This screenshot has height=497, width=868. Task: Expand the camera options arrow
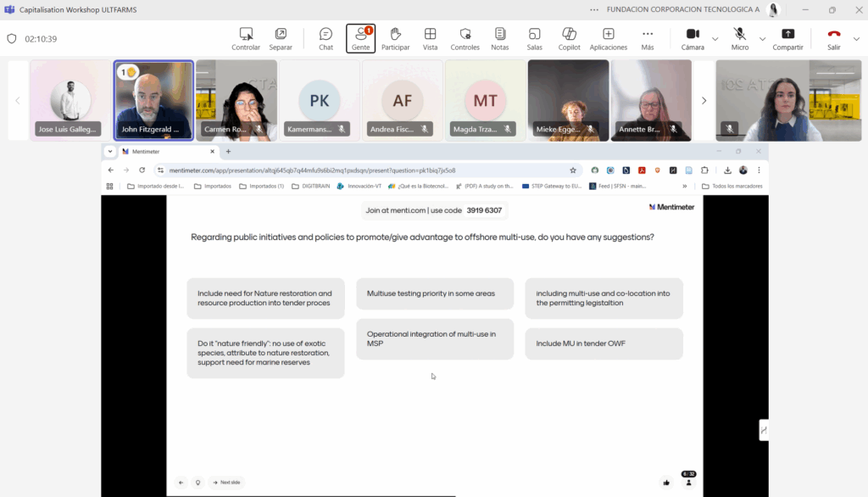(715, 38)
